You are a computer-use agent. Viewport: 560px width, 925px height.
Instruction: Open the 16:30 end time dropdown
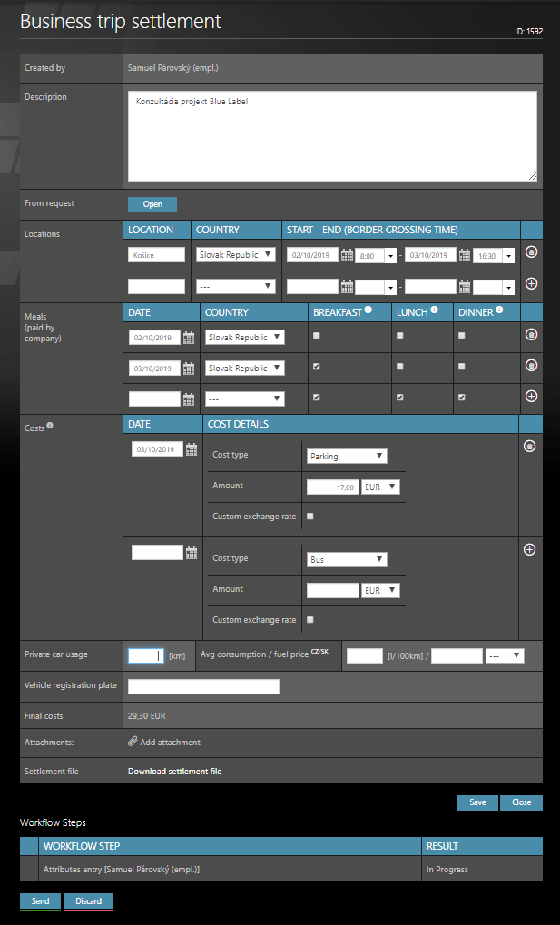pyautogui.click(x=507, y=256)
